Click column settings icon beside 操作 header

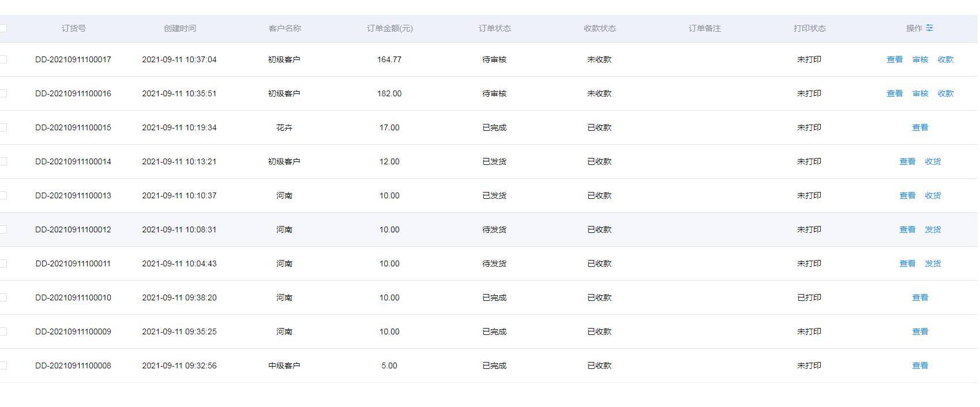tap(929, 28)
